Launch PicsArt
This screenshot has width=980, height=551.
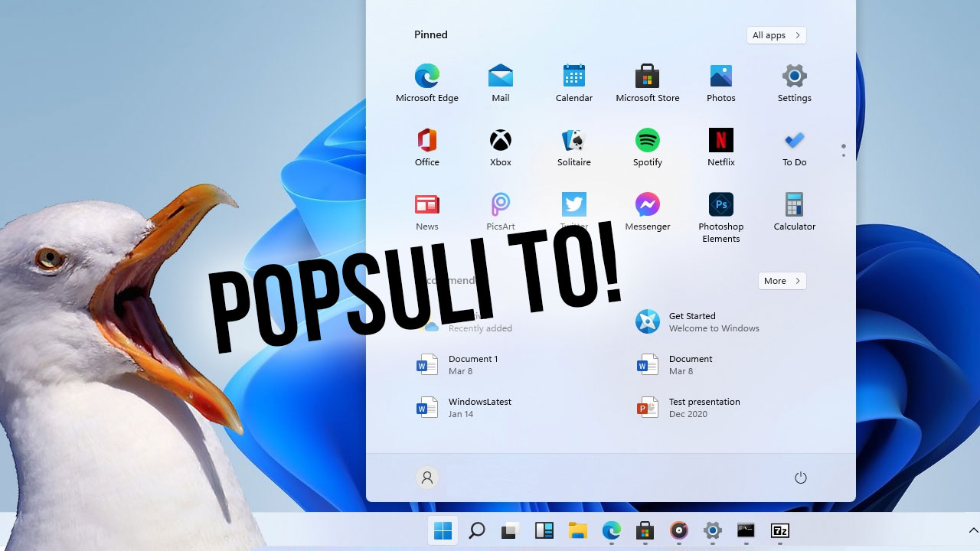point(501,212)
